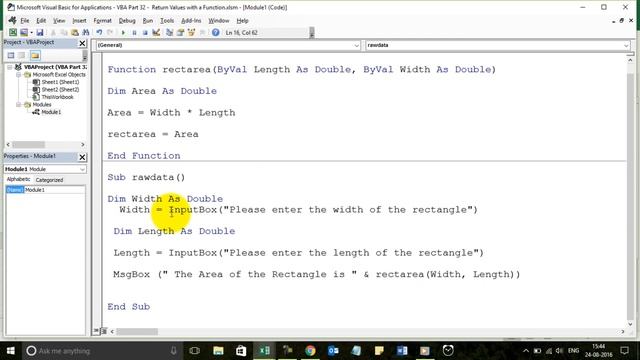Open the Help menu
The width and height of the screenshot is (640, 360).
(x=242, y=20)
